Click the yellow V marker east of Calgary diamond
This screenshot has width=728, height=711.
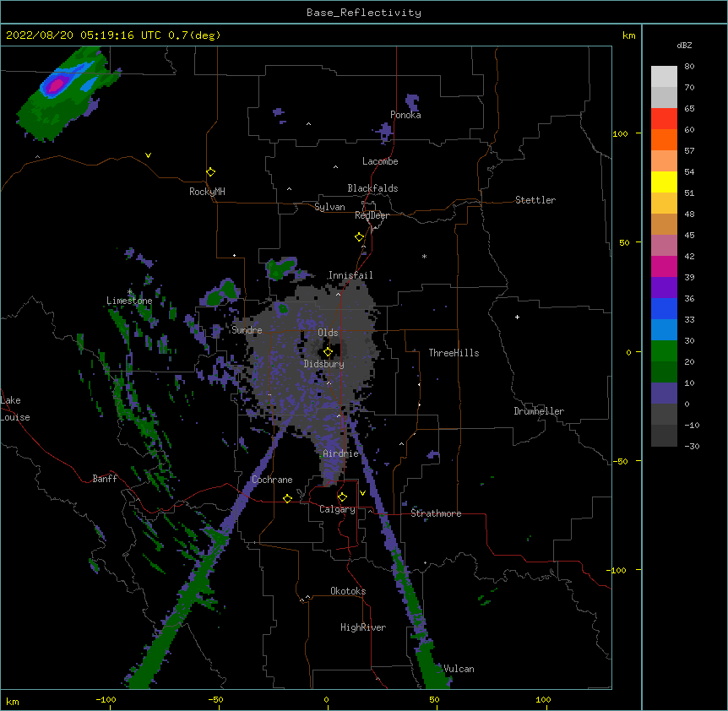click(x=362, y=493)
